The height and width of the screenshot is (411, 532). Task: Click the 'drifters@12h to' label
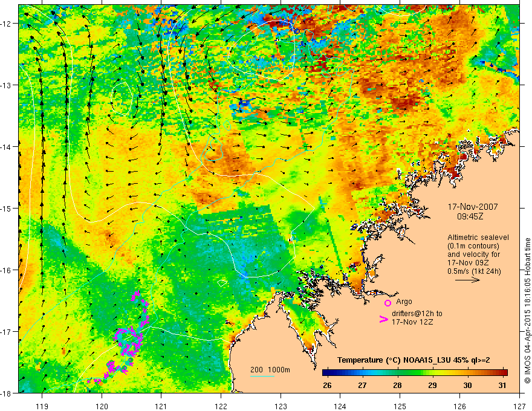[x=417, y=313]
